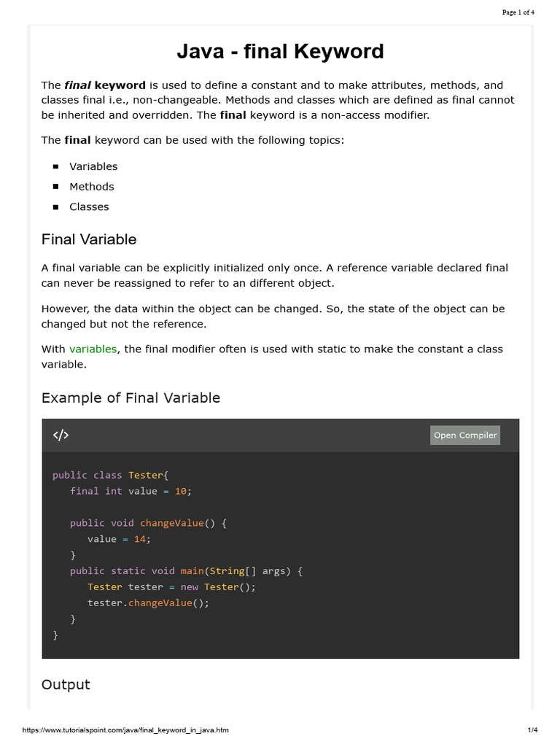Screen dimensions: 560x747
Task: Select the Final Variable heading
Action: [x=89, y=239]
